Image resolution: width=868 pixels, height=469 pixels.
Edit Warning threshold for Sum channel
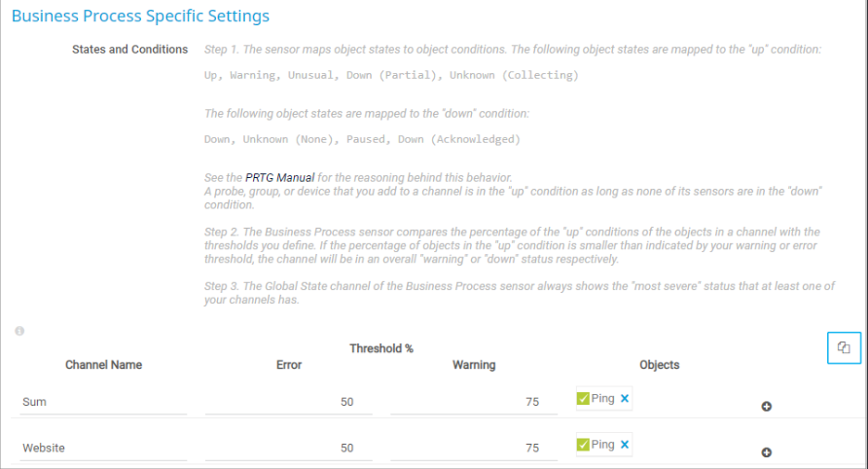(x=473, y=402)
